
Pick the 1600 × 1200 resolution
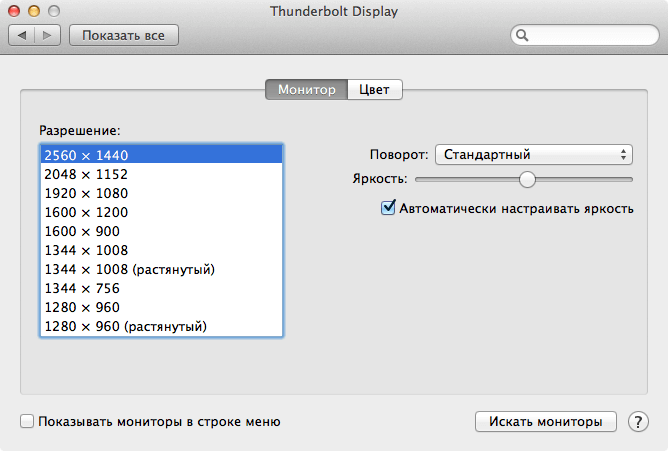coord(161,212)
